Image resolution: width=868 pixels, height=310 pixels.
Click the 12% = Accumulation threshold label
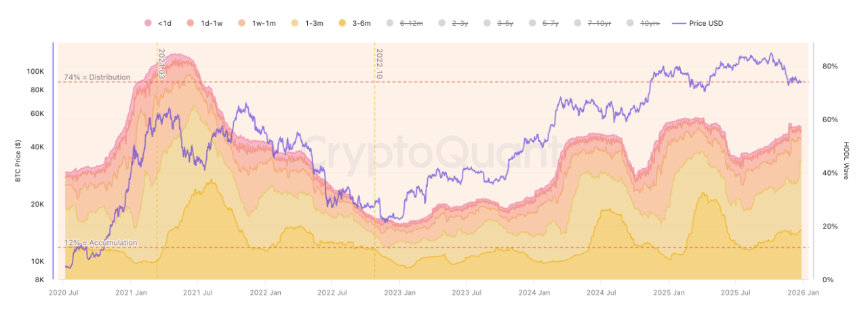[100, 243]
